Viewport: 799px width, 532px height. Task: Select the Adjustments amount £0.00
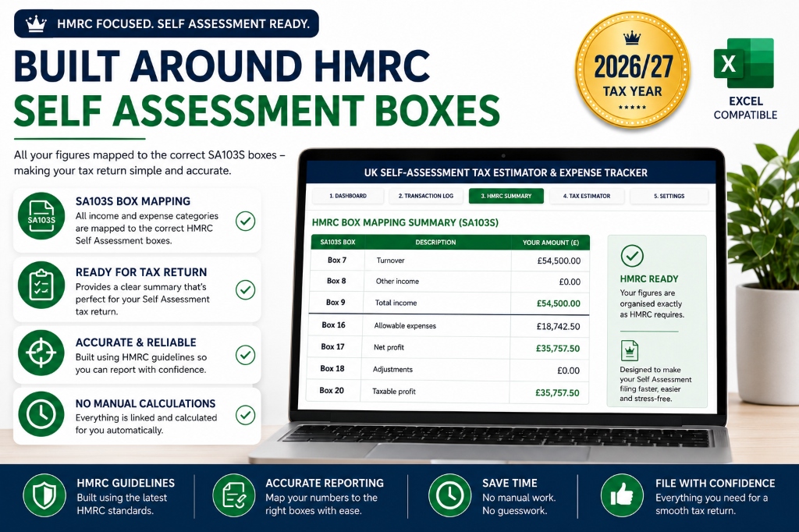[x=569, y=371]
